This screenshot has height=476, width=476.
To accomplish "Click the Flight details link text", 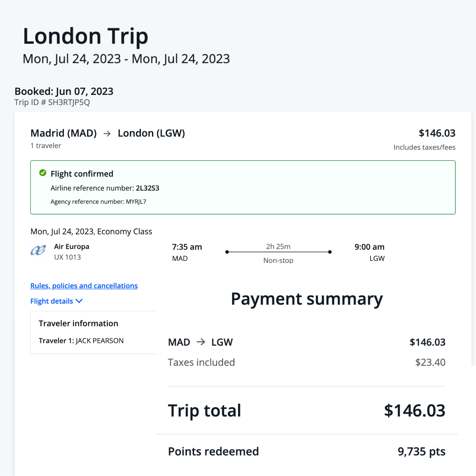I will click(52, 301).
